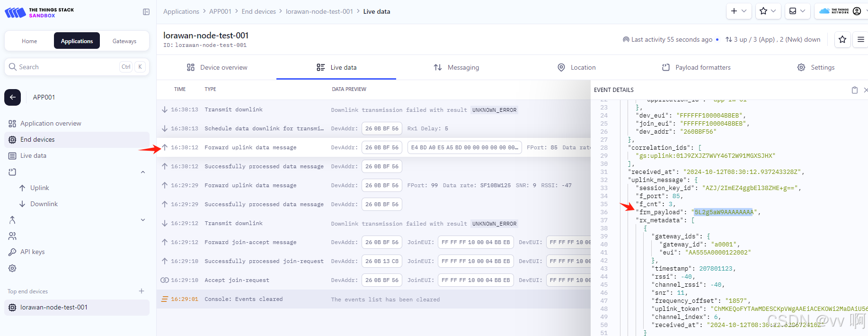Open Live data in the sidebar
This screenshot has height=336, width=868.
click(x=33, y=155)
